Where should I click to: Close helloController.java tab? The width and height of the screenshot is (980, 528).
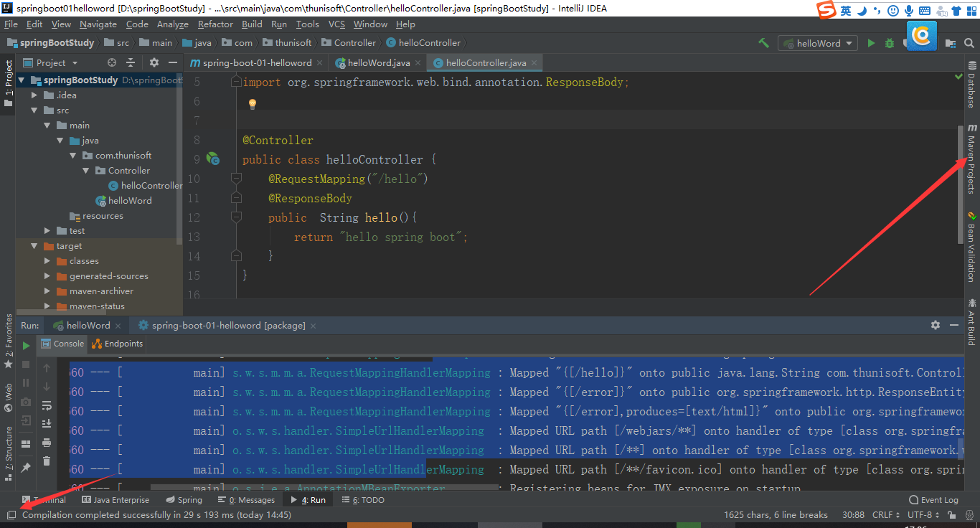534,63
